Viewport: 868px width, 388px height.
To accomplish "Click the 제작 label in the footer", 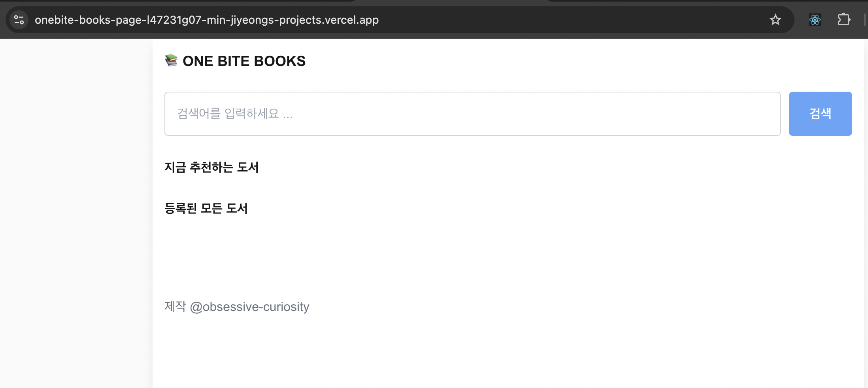I will coord(175,306).
